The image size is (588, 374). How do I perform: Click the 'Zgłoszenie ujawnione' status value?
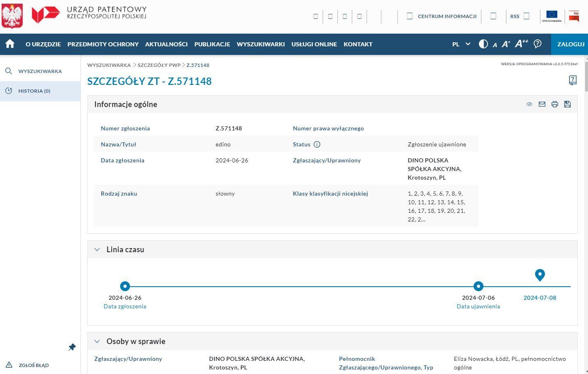437,144
